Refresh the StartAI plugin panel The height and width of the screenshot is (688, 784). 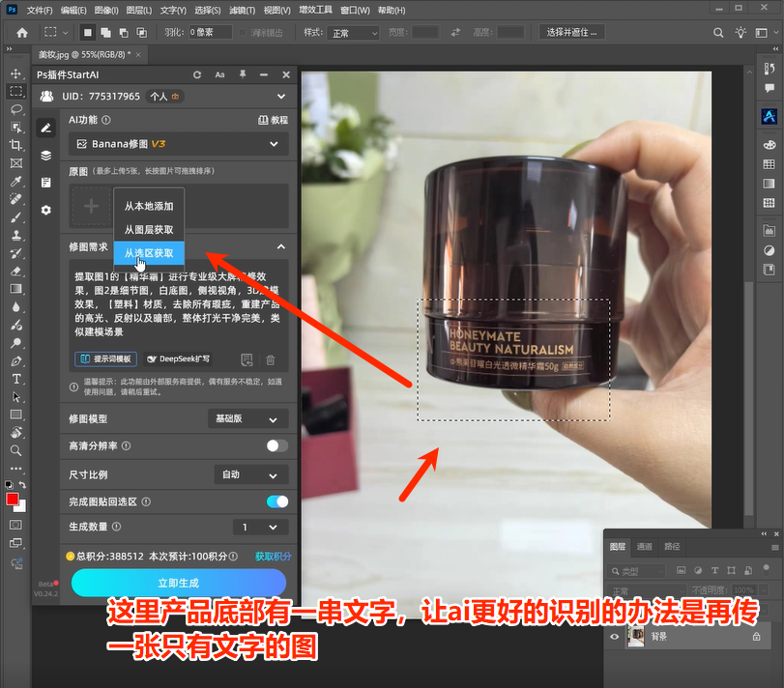197,74
